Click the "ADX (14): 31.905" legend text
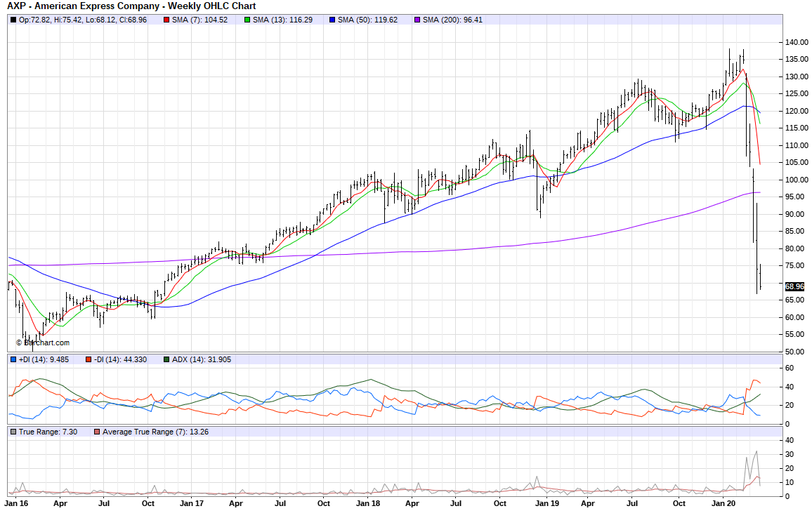The width and height of the screenshot is (812, 525). point(202,359)
